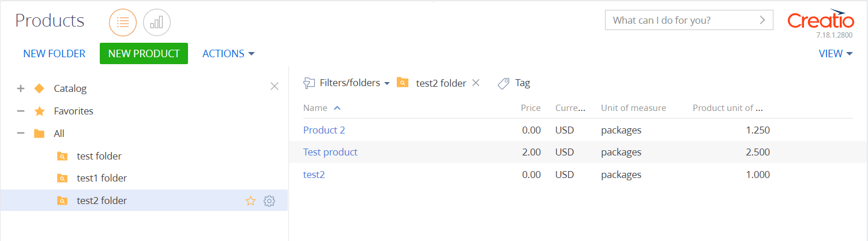Expand the Catalog tree node
This screenshot has width=868, height=241.
(21, 88)
